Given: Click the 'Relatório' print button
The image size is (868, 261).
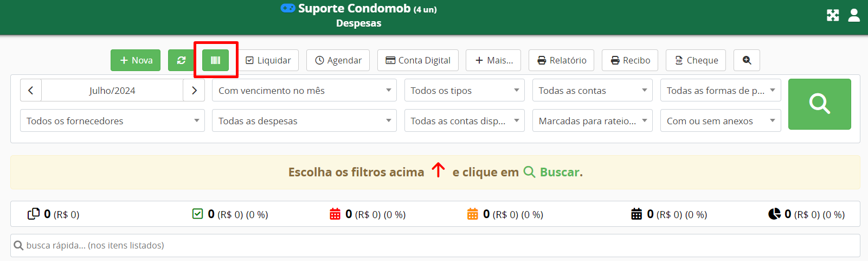Looking at the screenshot, I should 561,60.
